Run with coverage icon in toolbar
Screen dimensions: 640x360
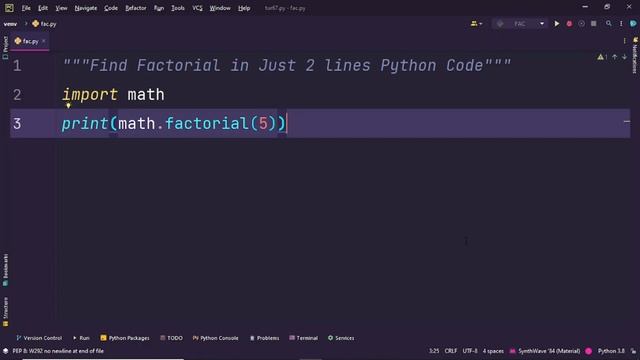(581, 24)
